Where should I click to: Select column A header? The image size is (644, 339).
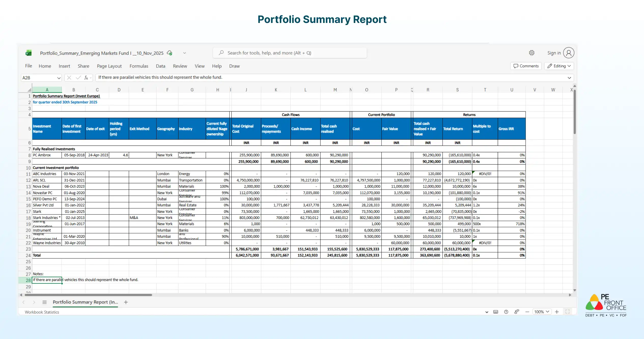(47, 90)
